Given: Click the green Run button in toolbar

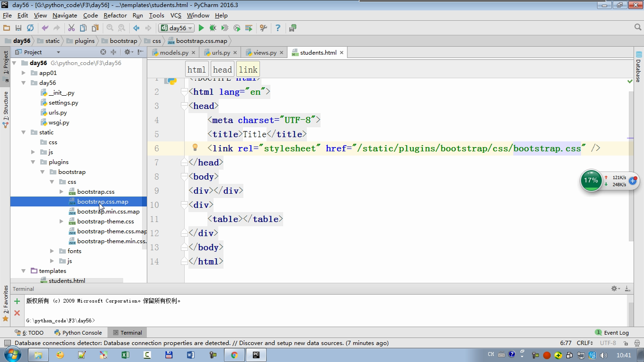Looking at the screenshot, I should 201,28.
